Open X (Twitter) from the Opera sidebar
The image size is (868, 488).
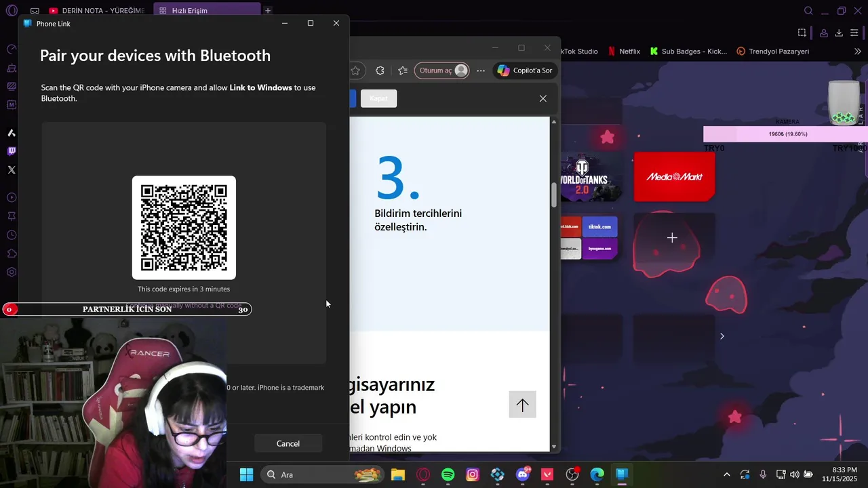(x=12, y=170)
